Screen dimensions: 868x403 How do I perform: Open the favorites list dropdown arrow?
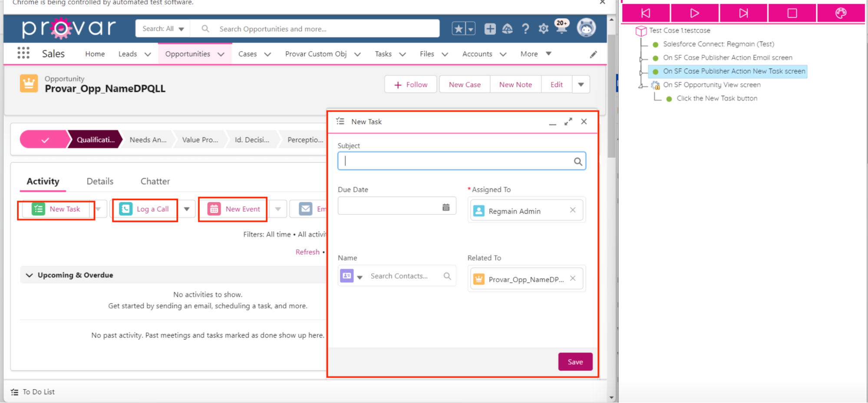coord(471,29)
